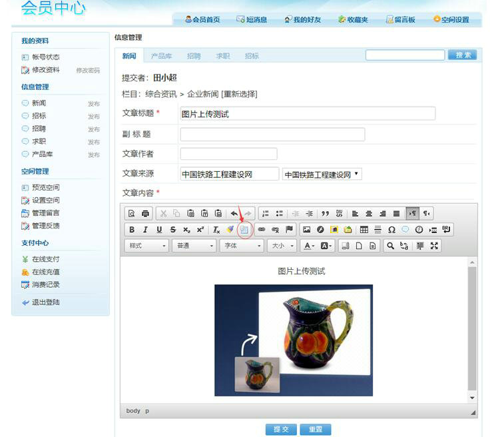Switch to the 产品库 tab
Image resolution: width=504 pixels, height=437 pixels.
(161, 56)
